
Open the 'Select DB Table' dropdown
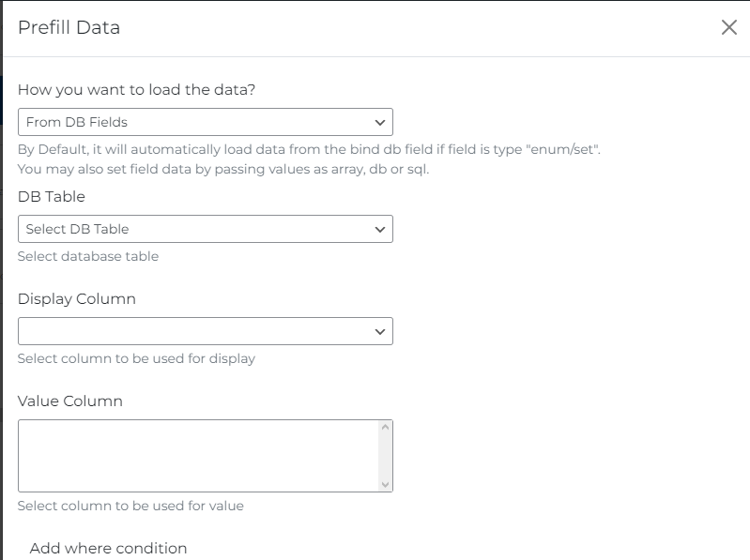205,229
